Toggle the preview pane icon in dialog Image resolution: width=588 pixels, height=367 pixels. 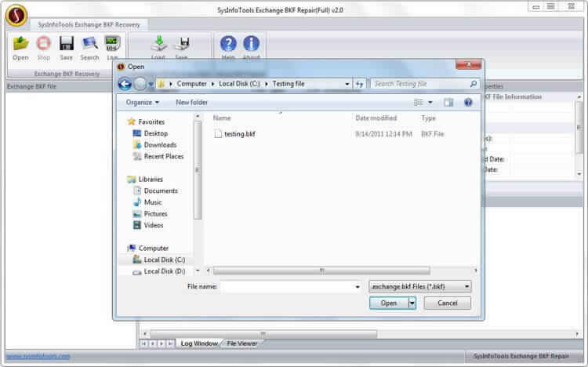[448, 103]
